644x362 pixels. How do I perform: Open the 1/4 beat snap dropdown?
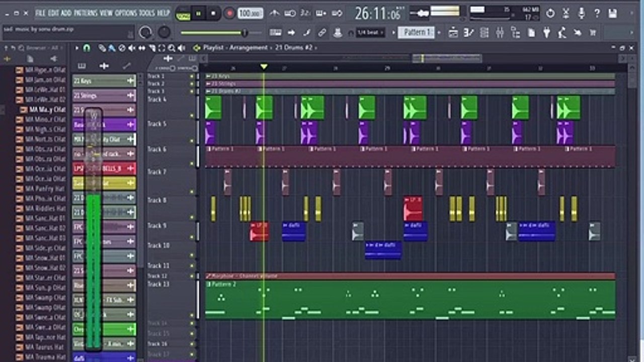[x=370, y=33]
